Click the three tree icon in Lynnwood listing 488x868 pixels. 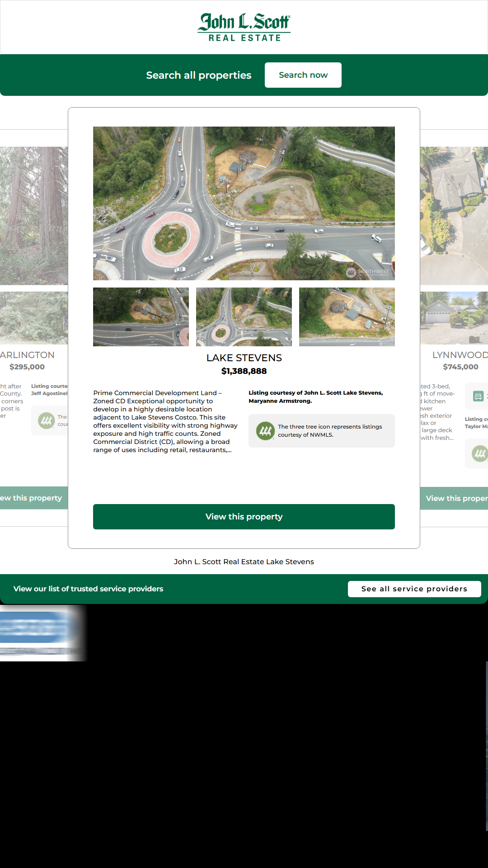point(479,453)
